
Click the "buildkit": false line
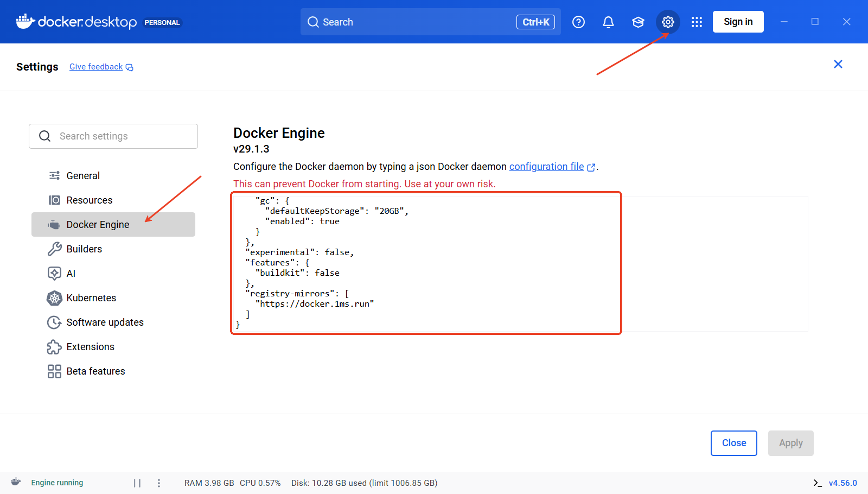click(297, 273)
